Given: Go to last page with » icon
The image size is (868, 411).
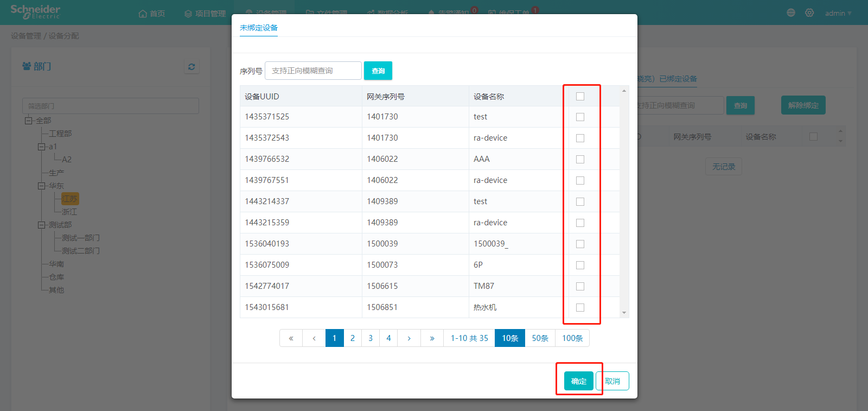Looking at the screenshot, I should [432, 338].
